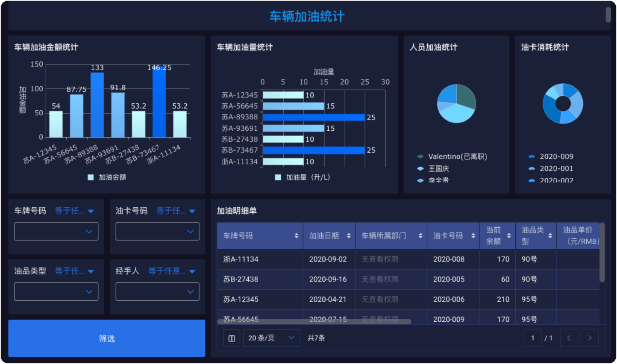Click sort icon beside 油卡号码 header
617x364 pixels.
(473, 236)
